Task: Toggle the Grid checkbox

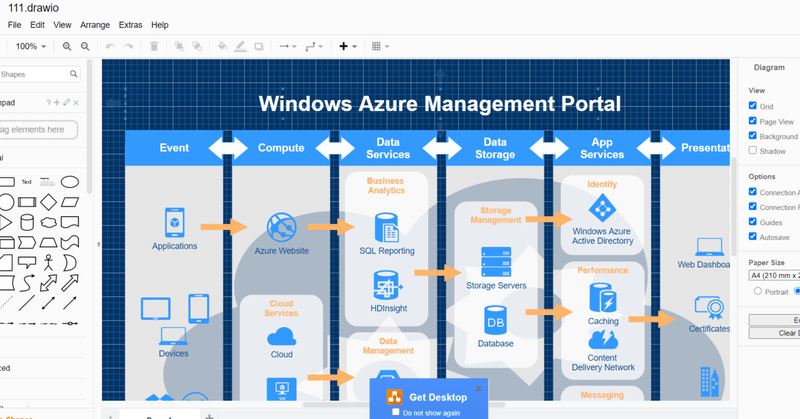Action: (753, 106)
